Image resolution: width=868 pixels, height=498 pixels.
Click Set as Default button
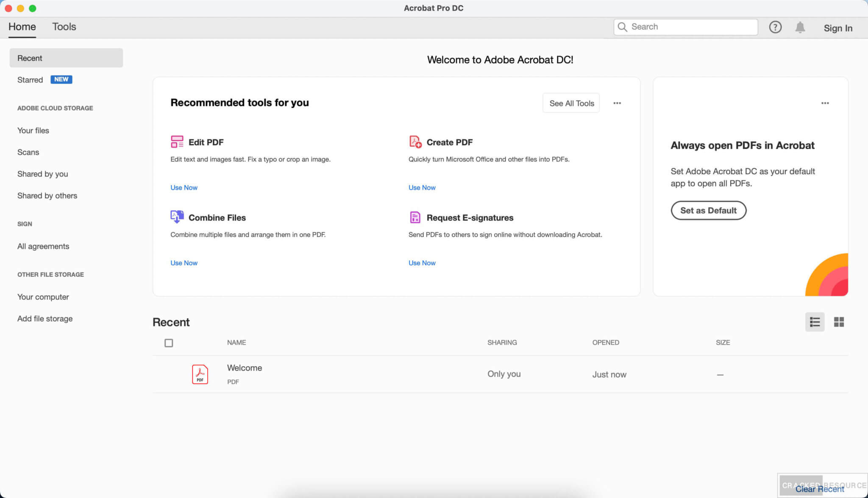click(x=708, y=210)
